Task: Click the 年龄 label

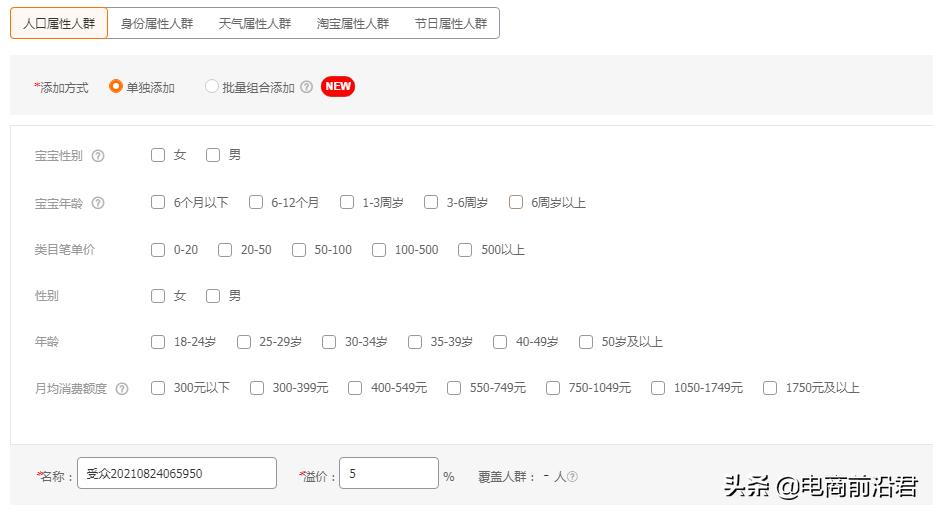Action: point(47,342)
